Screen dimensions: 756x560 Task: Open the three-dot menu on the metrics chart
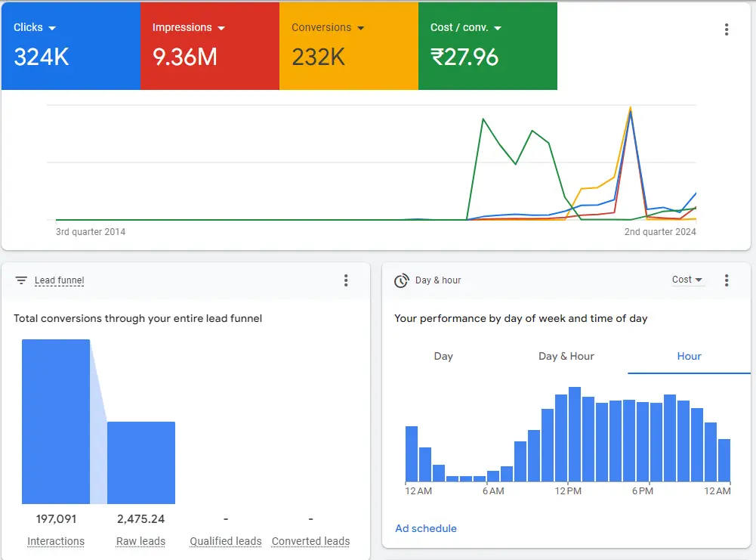click(727, 29)
